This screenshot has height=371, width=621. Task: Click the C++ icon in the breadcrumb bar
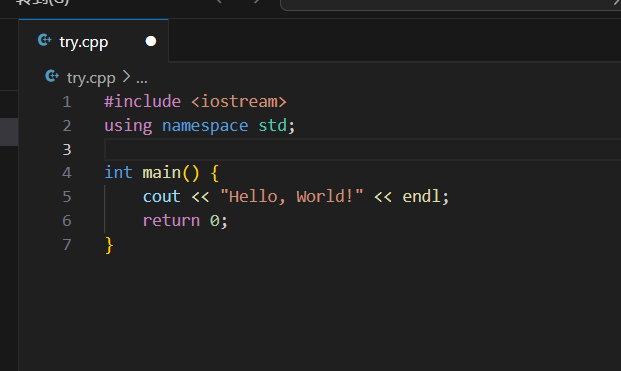(52, 76)
